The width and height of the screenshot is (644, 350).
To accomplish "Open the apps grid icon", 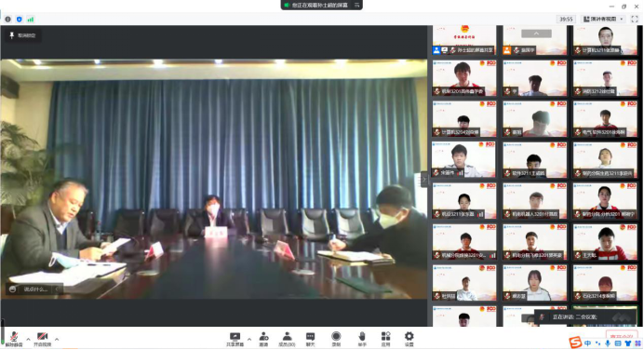I will click(385, 340).
